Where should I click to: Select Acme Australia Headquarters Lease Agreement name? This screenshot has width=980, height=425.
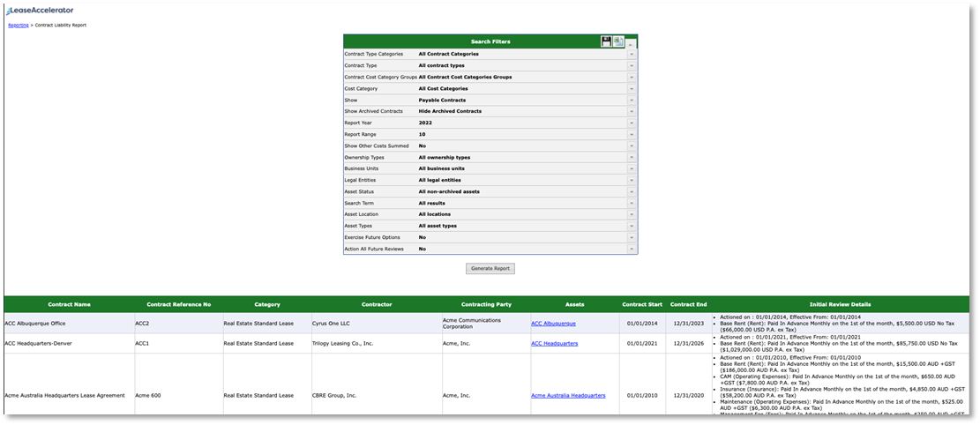click(65, 396)
